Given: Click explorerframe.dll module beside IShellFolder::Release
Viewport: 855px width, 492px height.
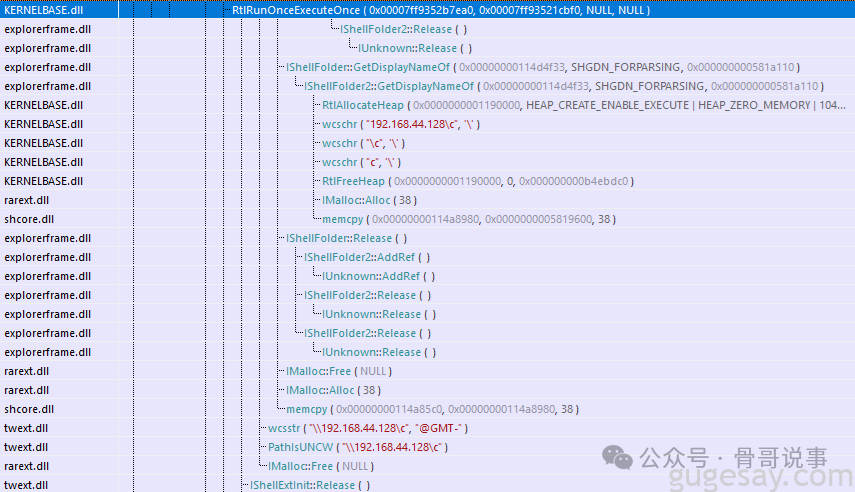Looking at the screenshot, I should pos(47,238).
